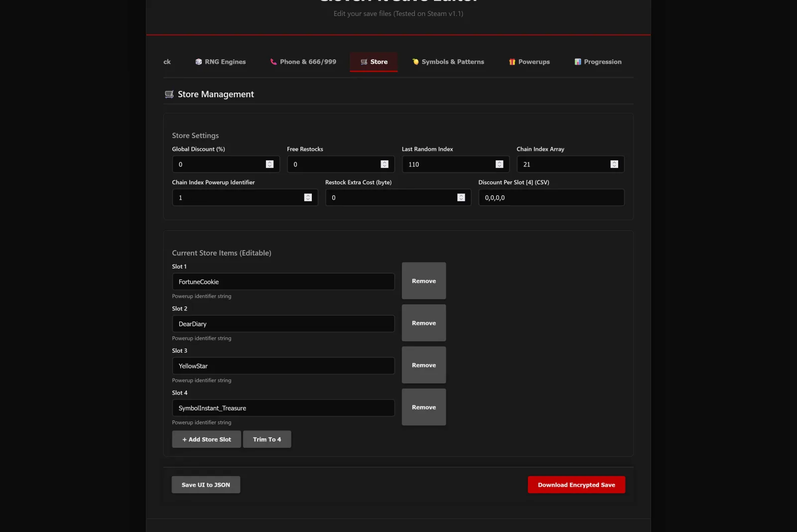Viewport: 797px width, 532px height.
Task: Switch to Phone & 666/999 tab
Action: pyautogui.click(x=303, y=62)
